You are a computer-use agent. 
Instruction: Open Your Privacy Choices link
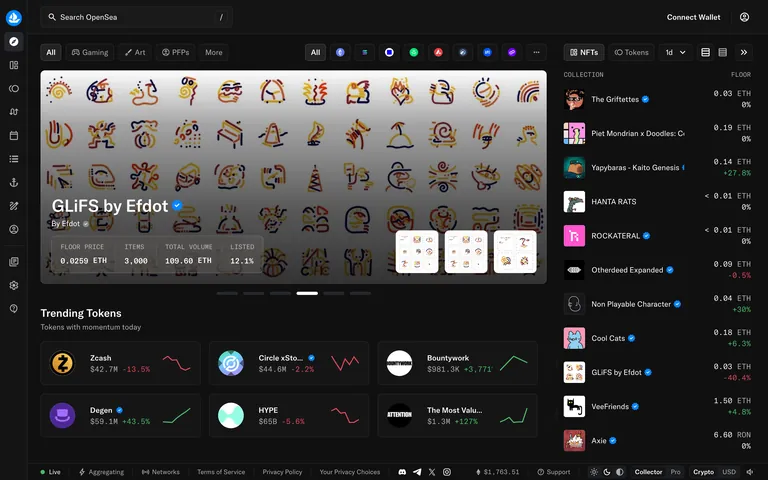pos(350,472)
